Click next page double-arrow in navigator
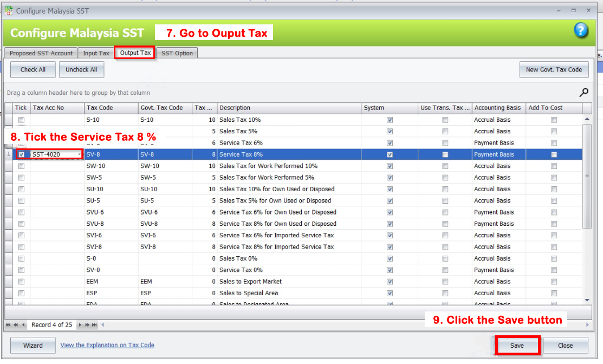 tap(87, 325)
